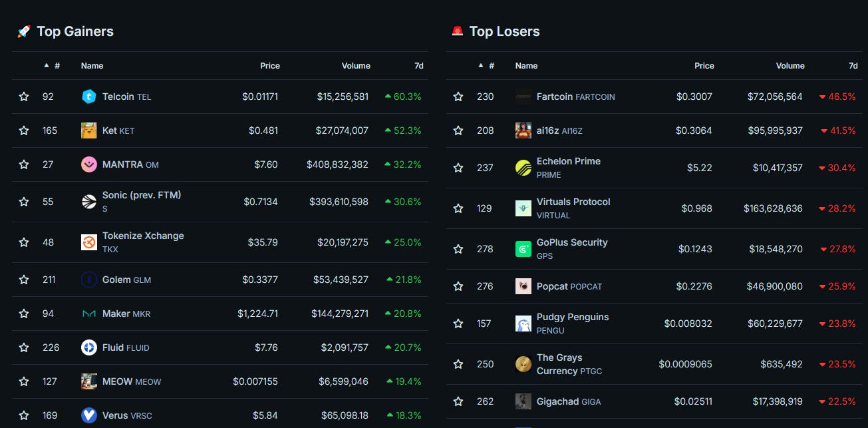Click the Tokenize Xchange logo

click(x=89, y=242)
